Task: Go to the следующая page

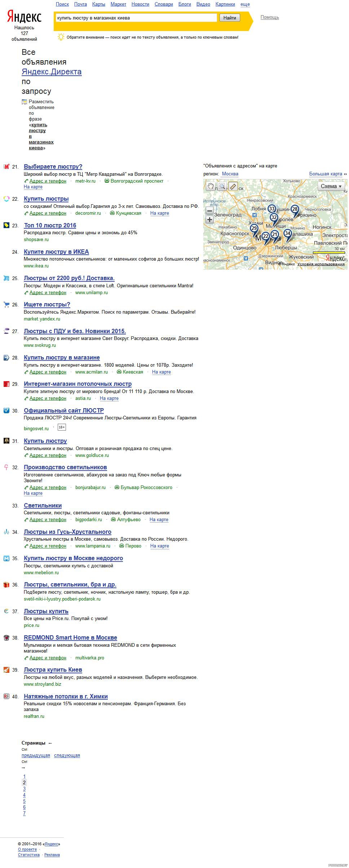Action: 67,755
